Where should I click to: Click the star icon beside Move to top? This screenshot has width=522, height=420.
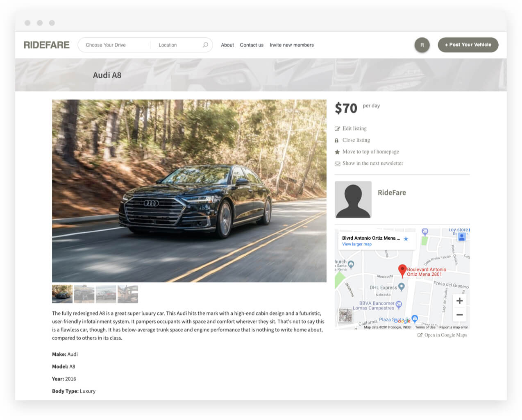pos(337,152)
